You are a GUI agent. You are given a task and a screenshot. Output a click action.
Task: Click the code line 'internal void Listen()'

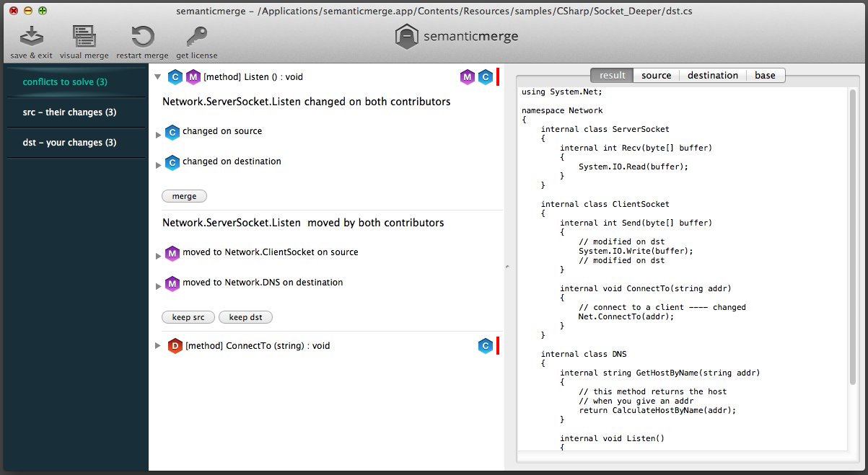[612, 438]
